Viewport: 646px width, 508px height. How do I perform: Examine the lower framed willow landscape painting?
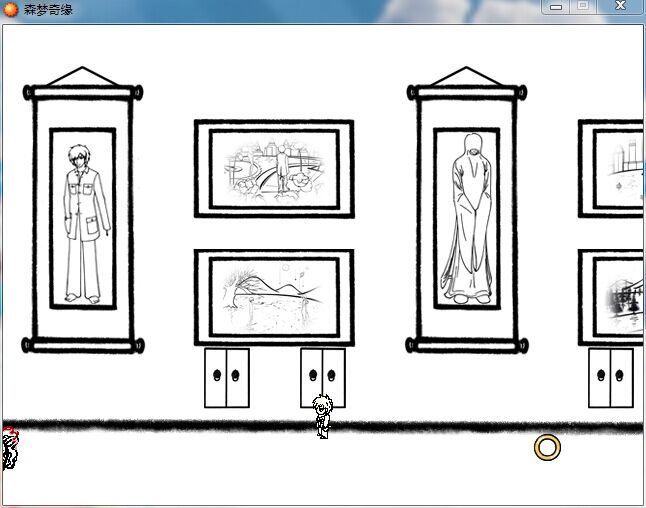(274, 297)
